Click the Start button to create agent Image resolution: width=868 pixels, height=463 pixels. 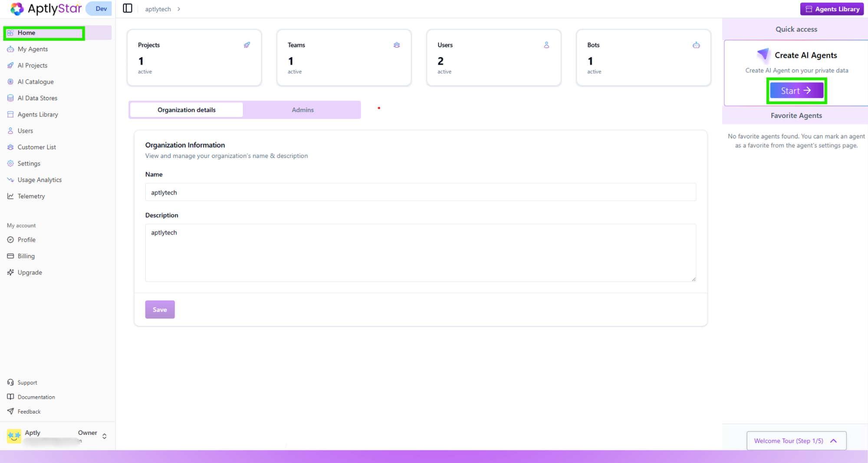point(796,91)
